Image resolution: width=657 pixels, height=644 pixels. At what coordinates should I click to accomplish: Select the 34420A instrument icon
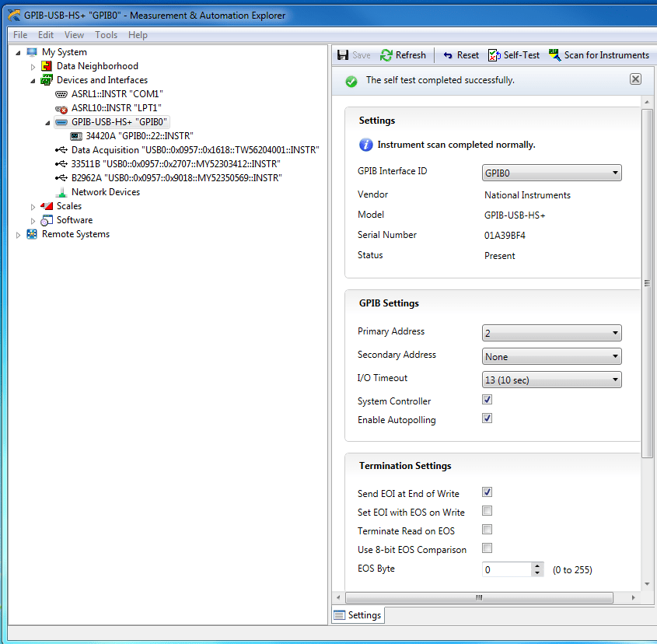point(75,135)
